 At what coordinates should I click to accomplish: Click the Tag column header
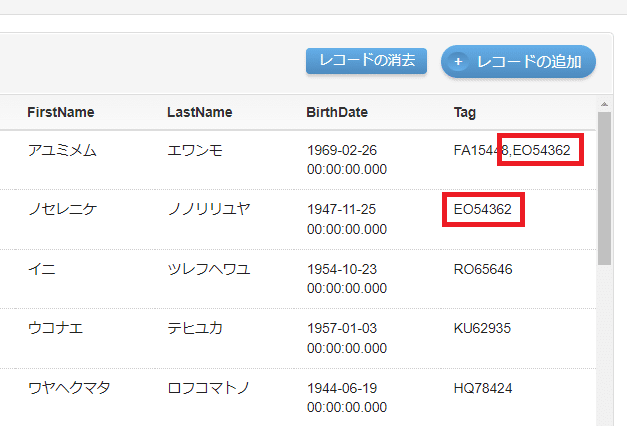point(465,112)
